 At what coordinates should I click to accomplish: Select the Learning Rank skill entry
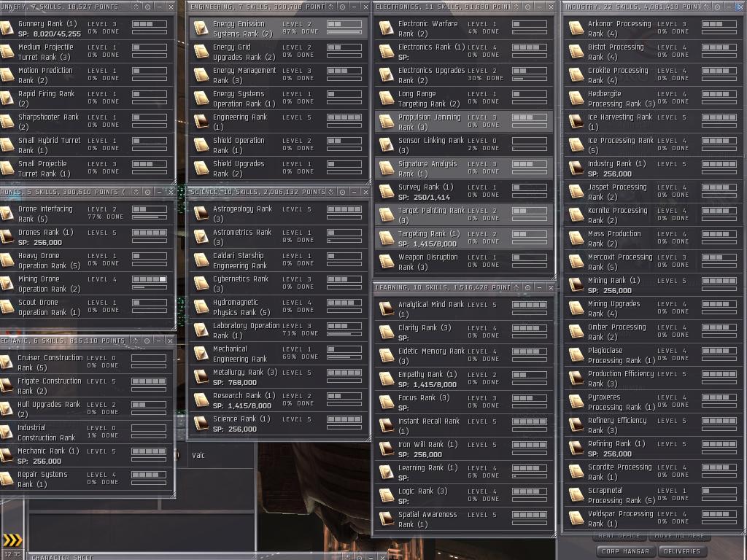tap(463, 472)
